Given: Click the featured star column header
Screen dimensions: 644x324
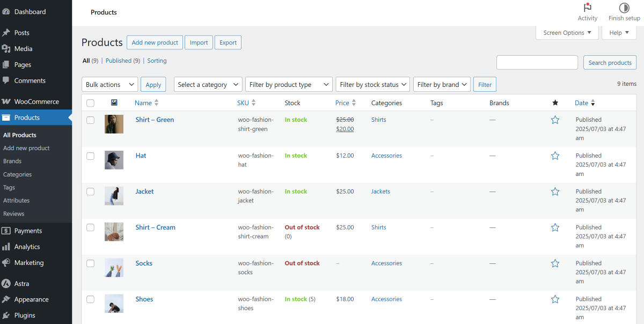Looking at the screenshot, I should click(x=555, y=103).
